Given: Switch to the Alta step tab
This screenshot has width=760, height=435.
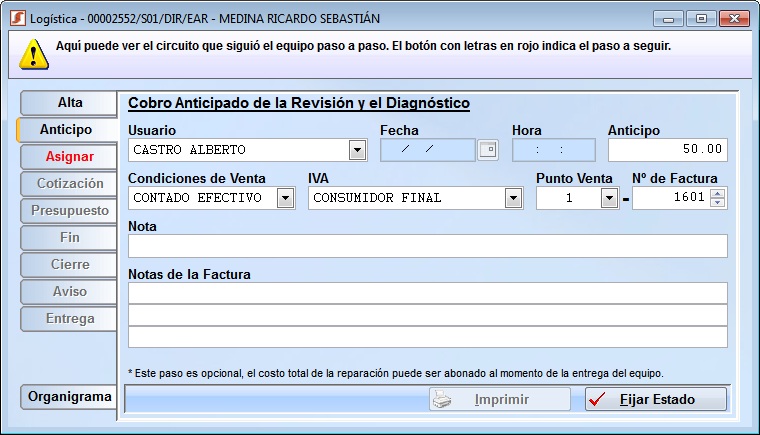Looking at the screenshot, I should (69, 103).
